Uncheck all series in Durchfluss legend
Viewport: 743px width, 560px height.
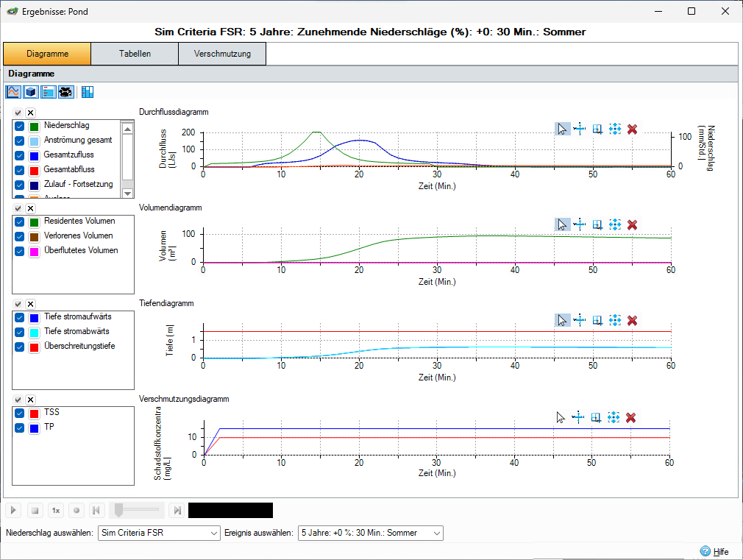(x=30, y=113)
